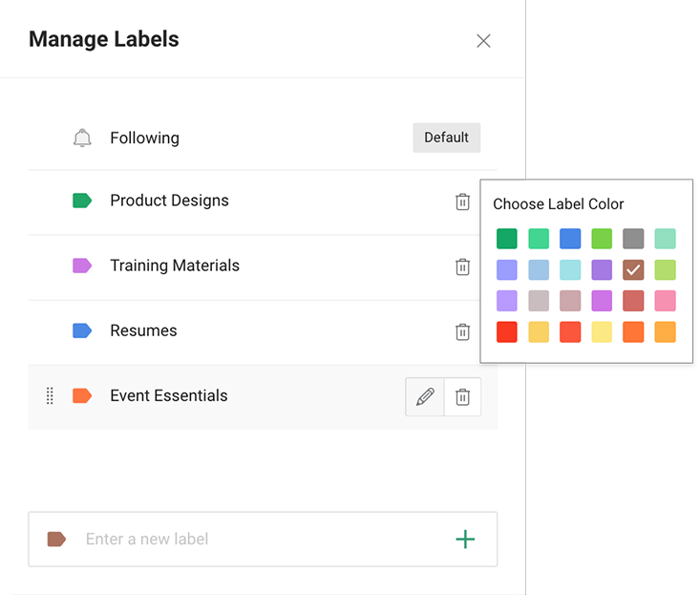The width and height of the screenshot is (700, 595).
Task: Select the gray swatch in top row
Action: [633, 238]
